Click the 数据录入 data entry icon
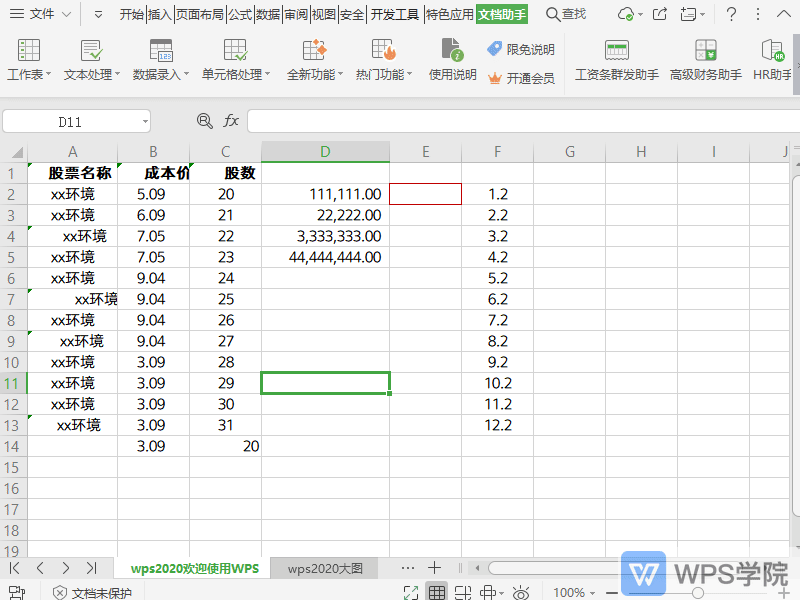 tap(160, 51)
